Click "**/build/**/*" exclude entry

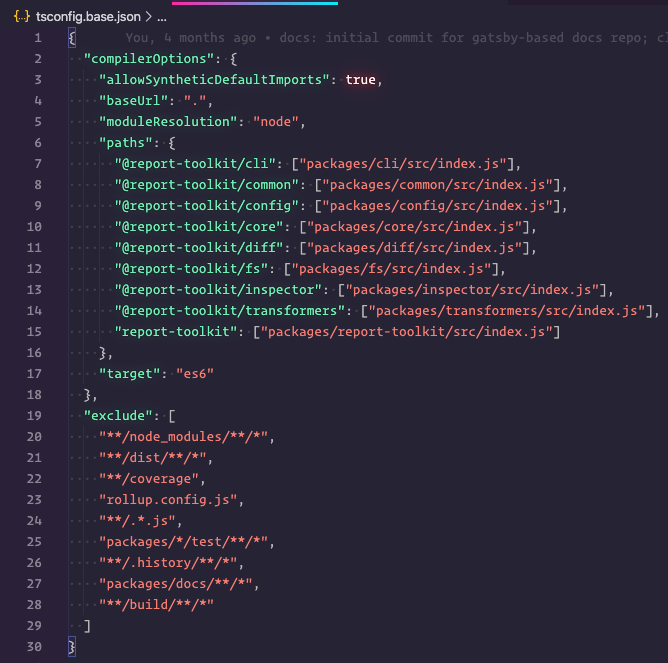click(156, 604)
